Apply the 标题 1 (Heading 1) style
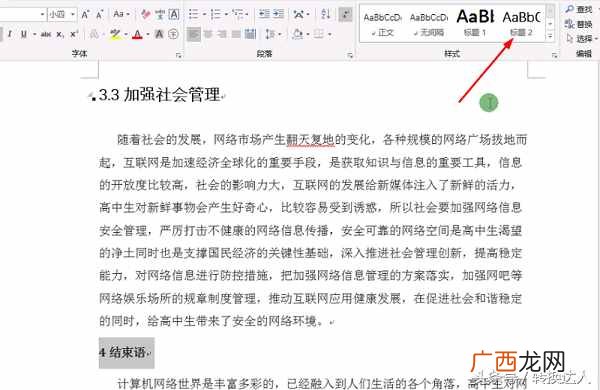 point(475,24)
